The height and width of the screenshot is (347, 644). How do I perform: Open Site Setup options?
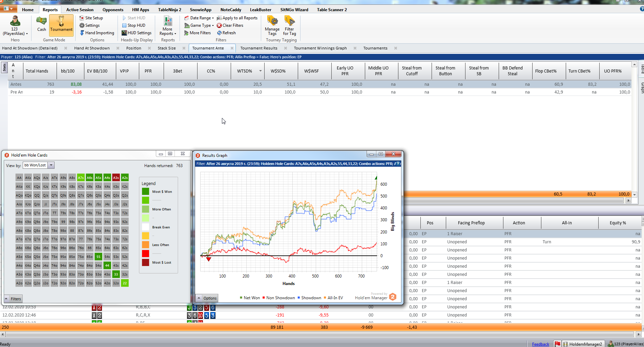coord(91,18)
